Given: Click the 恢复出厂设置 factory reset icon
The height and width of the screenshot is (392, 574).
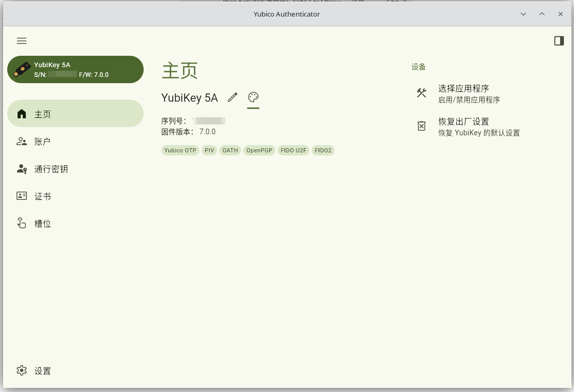Looking at the screenshot, I should tap(422, 126).
